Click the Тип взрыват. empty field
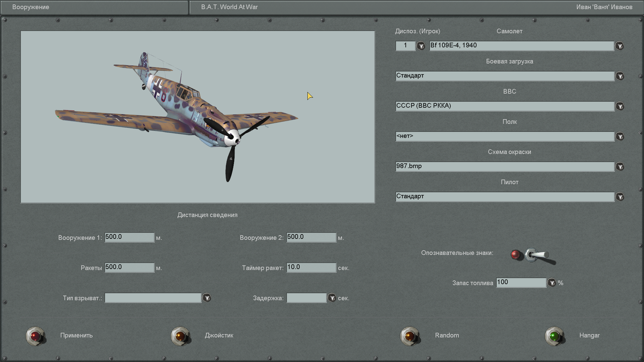The image size is (644, 362). tap(153, 298)
